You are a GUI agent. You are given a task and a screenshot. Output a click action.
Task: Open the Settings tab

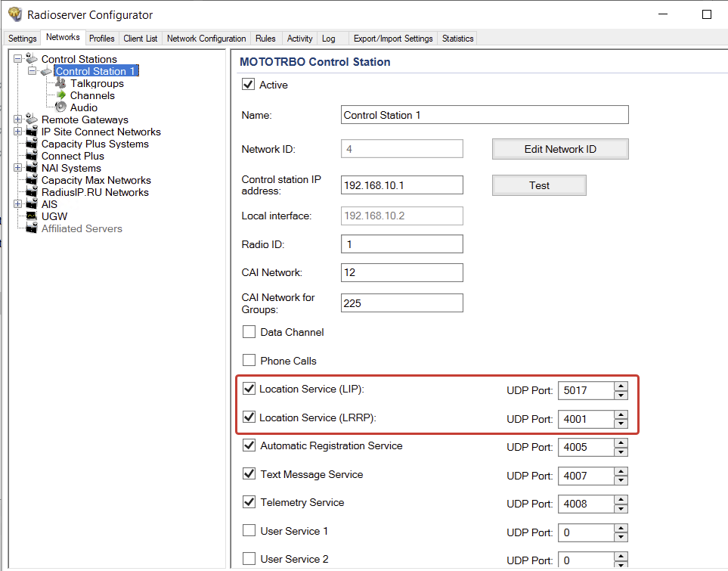click(x=22, y=39)
